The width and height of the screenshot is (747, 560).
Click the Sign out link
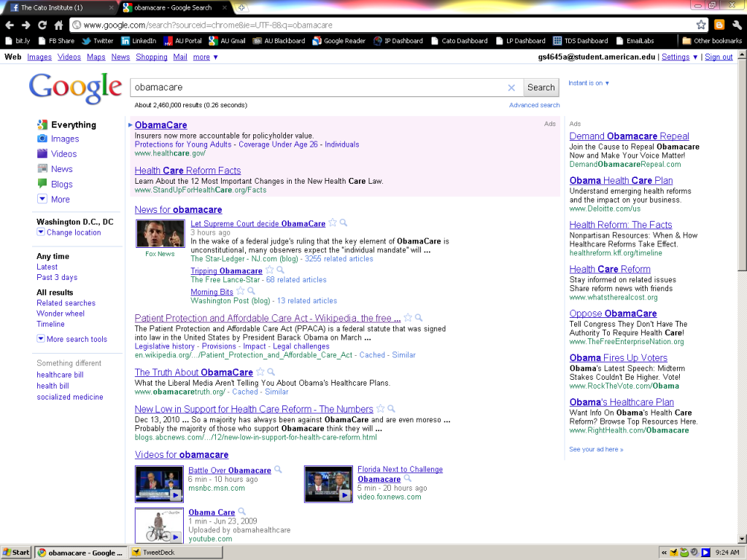tap(719, 57)
